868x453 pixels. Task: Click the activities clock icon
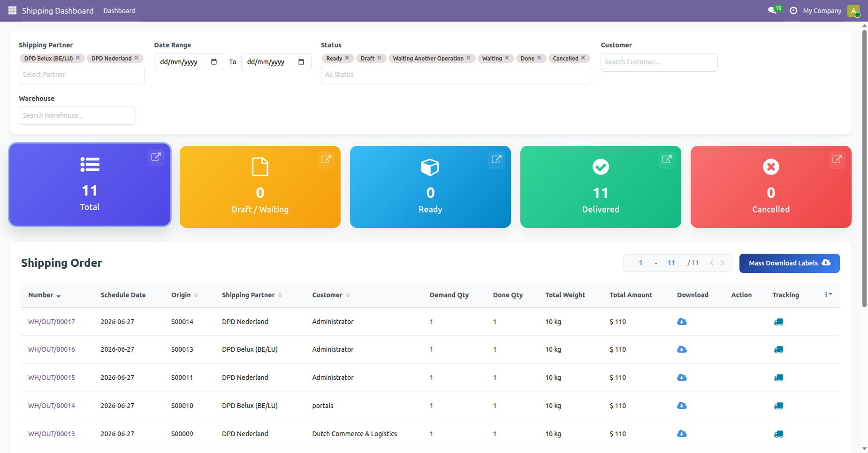(x=793, y=10)
